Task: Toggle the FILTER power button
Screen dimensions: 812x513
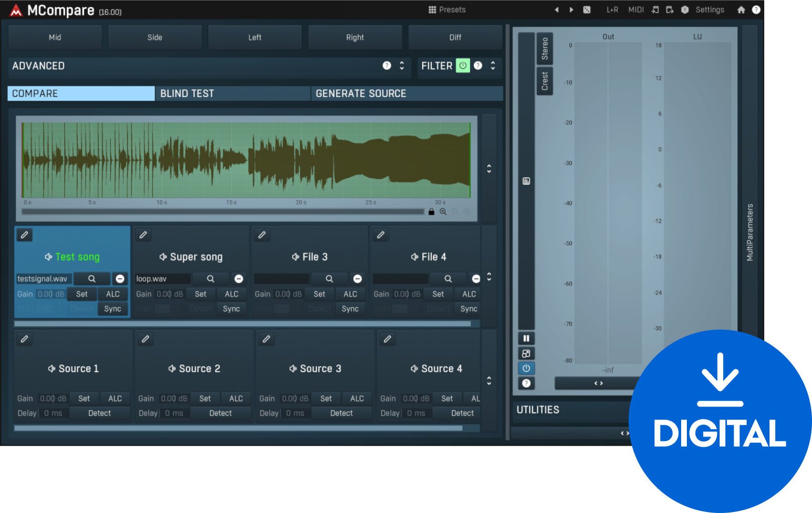Action: (x=463, y=66)
